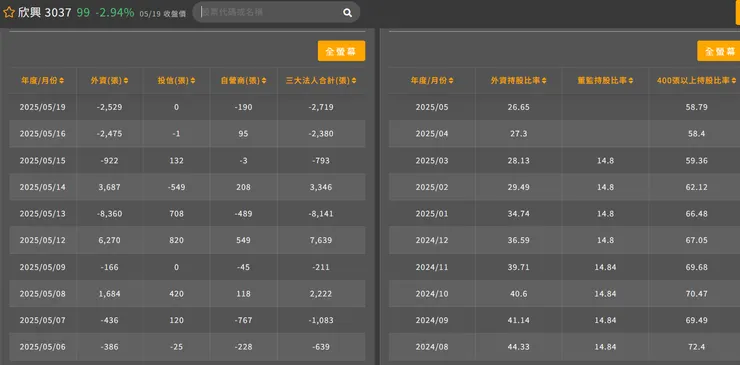Click foreign investor value 6,270
The image size is (740, 365).
tap(109, 240)
